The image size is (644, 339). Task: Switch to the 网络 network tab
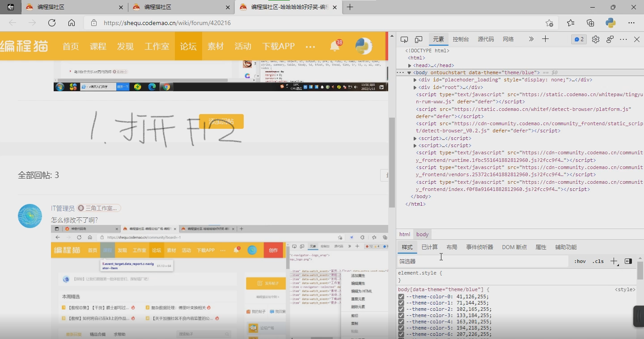(508, 39)
